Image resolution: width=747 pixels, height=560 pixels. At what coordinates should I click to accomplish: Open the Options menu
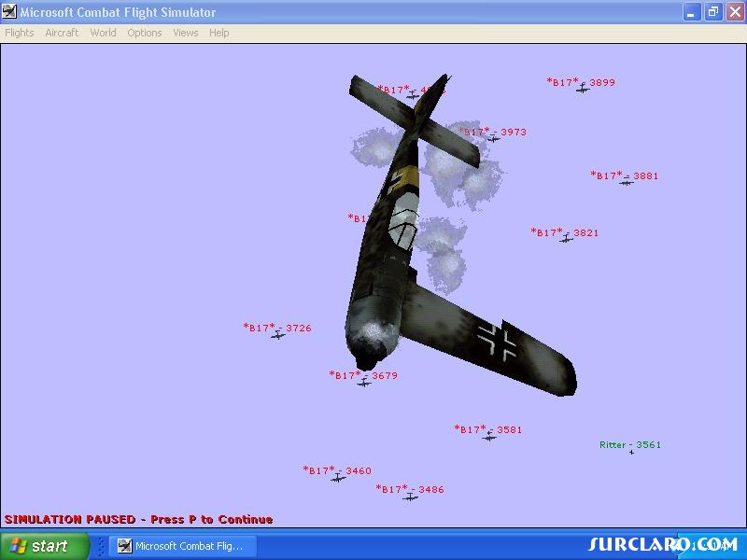pos(145,33)
